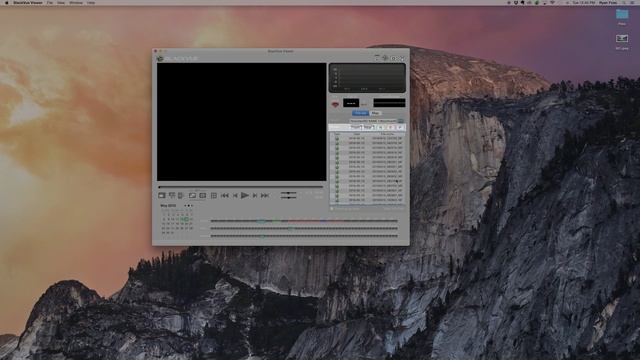Screen dimensions: 640x360
Task: Play the video with the play button
Action: [x=244, y=196]
